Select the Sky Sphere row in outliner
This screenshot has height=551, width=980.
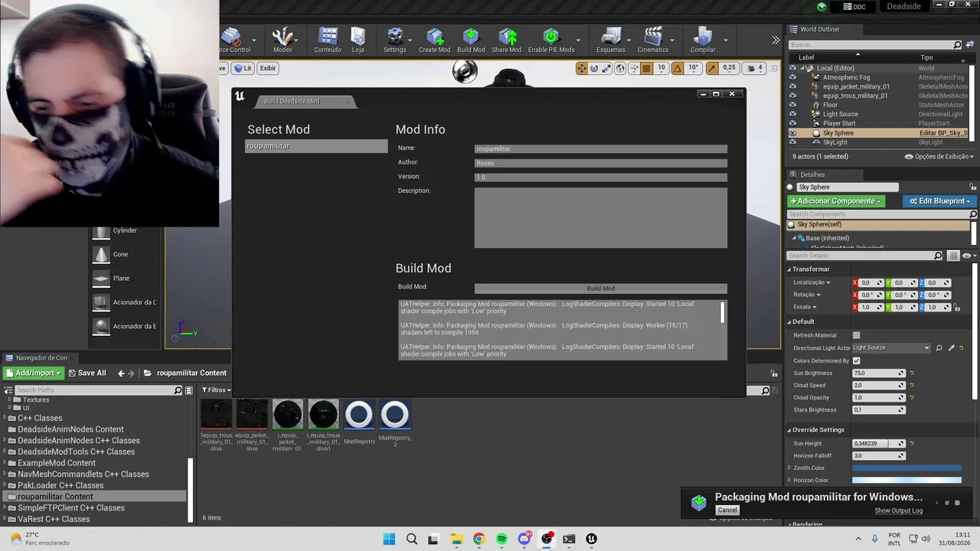[880, 133]
